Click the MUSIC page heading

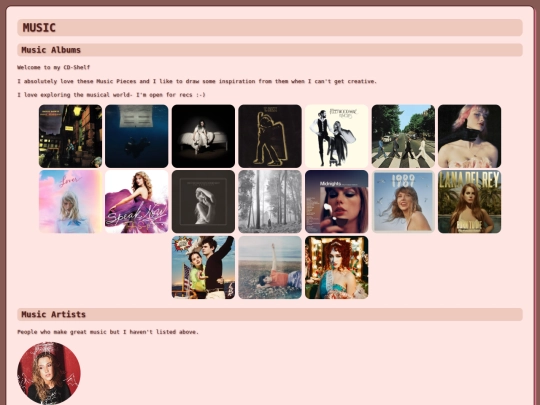pyautogui.click(x=270, y=28)
